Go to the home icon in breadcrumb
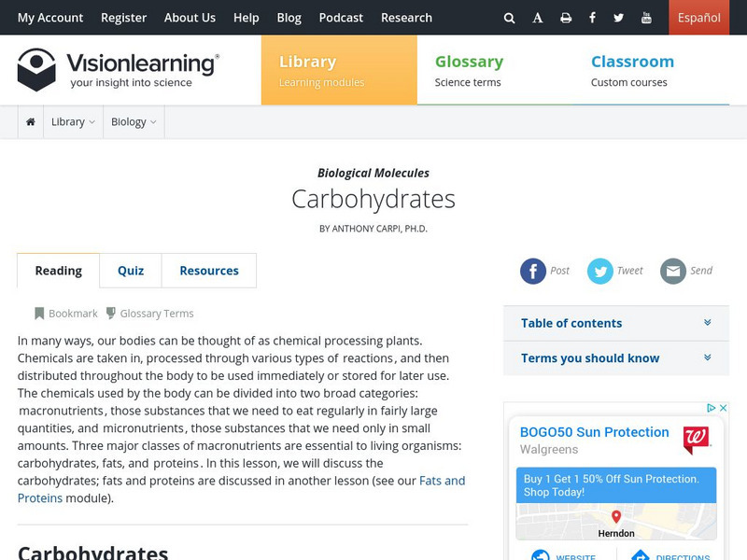 31,122
